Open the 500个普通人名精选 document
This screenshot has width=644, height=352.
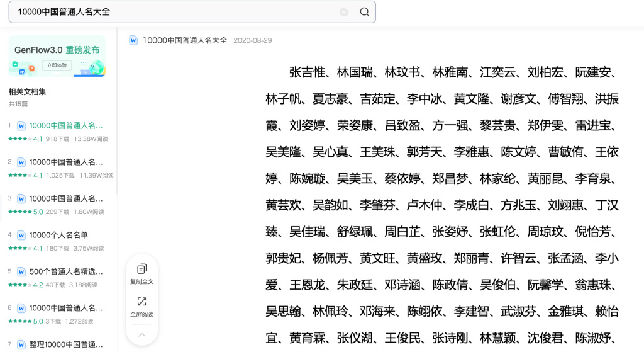tap(66, 271)
